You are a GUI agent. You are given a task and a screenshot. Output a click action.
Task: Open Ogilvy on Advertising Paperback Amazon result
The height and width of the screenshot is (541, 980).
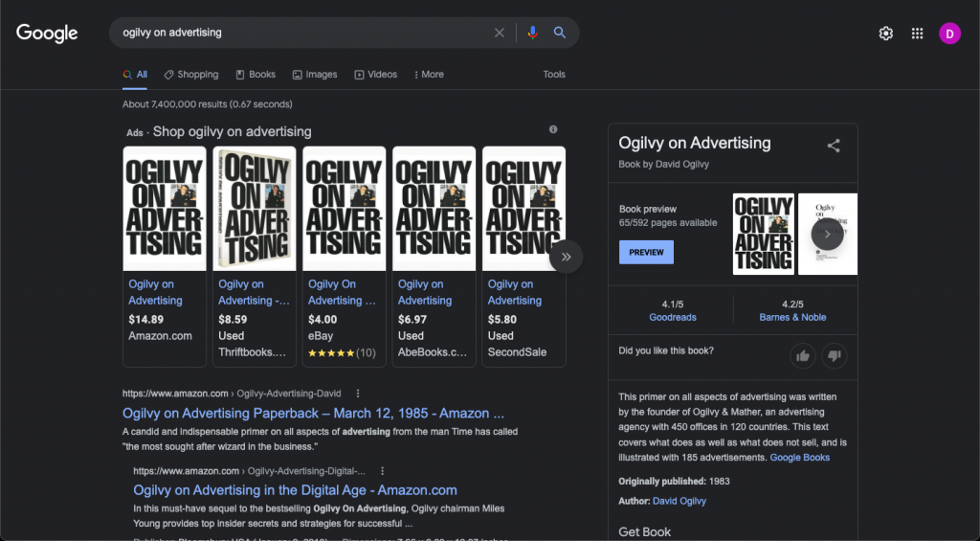coord(313,414)
